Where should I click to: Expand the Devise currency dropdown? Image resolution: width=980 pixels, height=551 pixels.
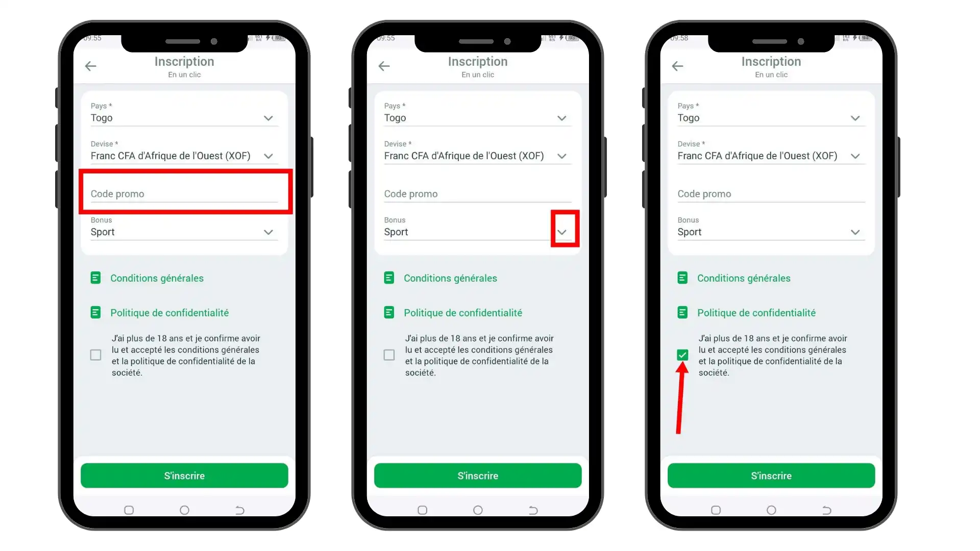(x=268, y=156)
